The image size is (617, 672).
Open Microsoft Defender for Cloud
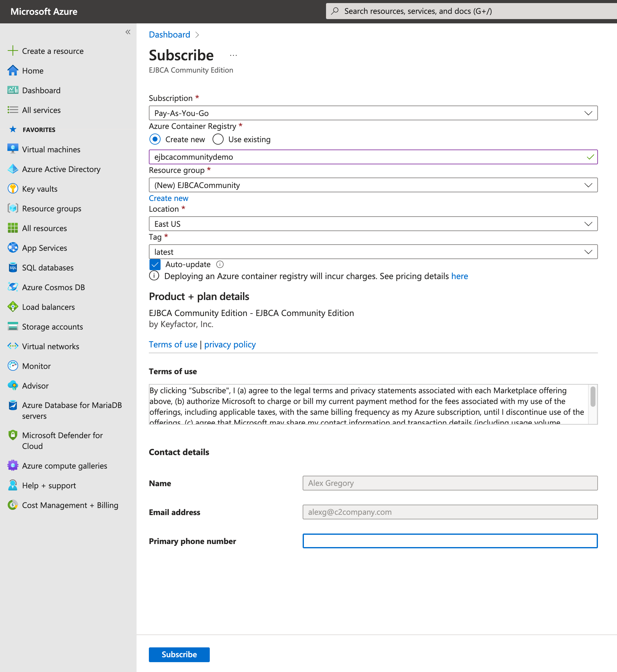(x=62, y=440)
